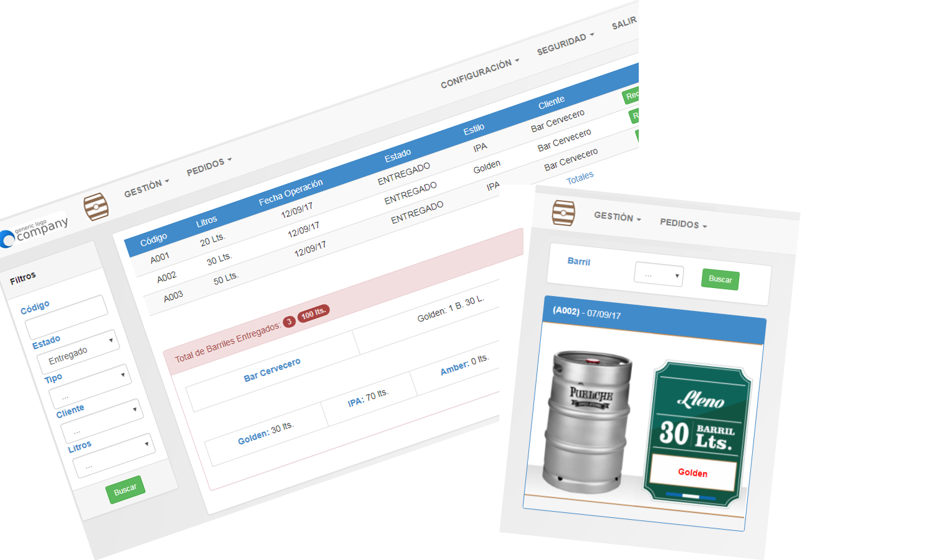Viewport: 938px width, 560px height.
Task: Open the Barril dropdown in the right panel
Action: click(659, 274)
